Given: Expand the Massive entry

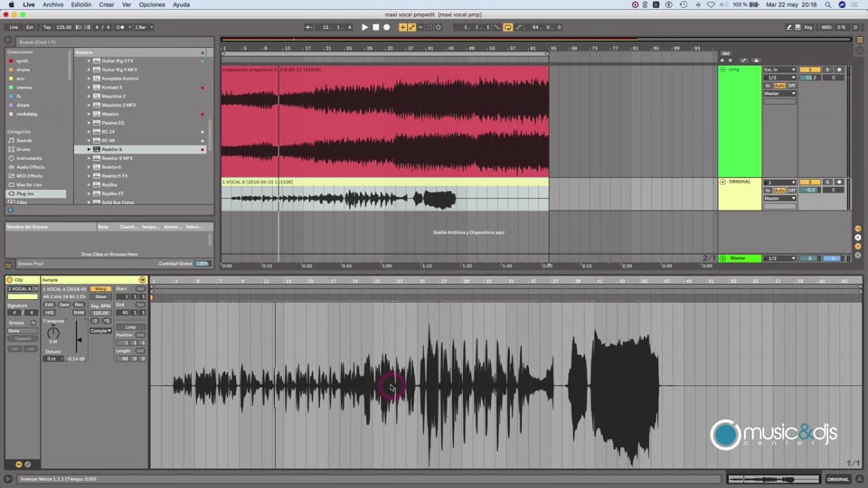Looking at the screenshot, I should [89, 114].
